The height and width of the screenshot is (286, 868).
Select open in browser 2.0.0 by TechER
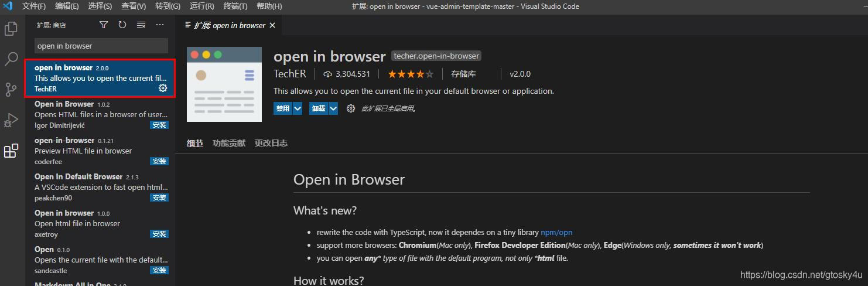coord(100,78)
